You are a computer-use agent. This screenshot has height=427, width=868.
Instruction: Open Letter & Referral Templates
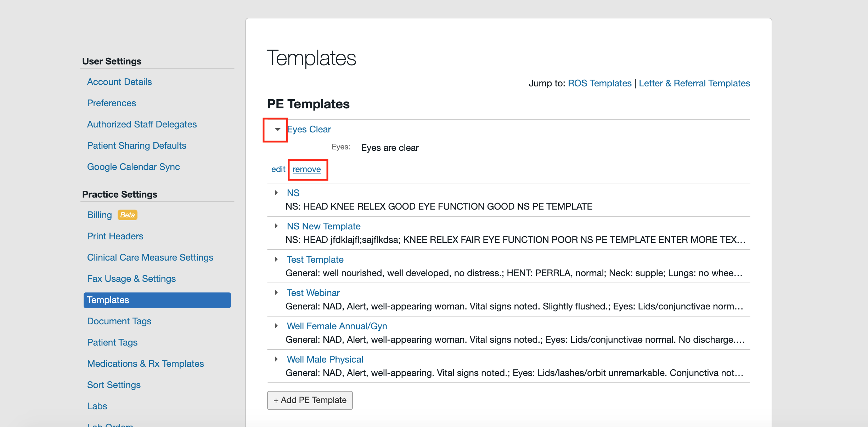click(694, 83)
